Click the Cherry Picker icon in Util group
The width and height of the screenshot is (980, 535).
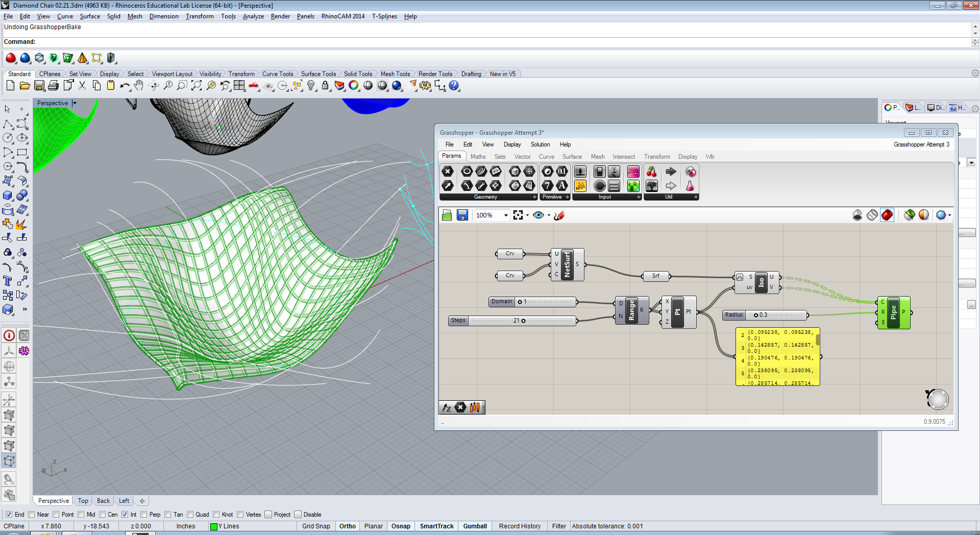652,172
